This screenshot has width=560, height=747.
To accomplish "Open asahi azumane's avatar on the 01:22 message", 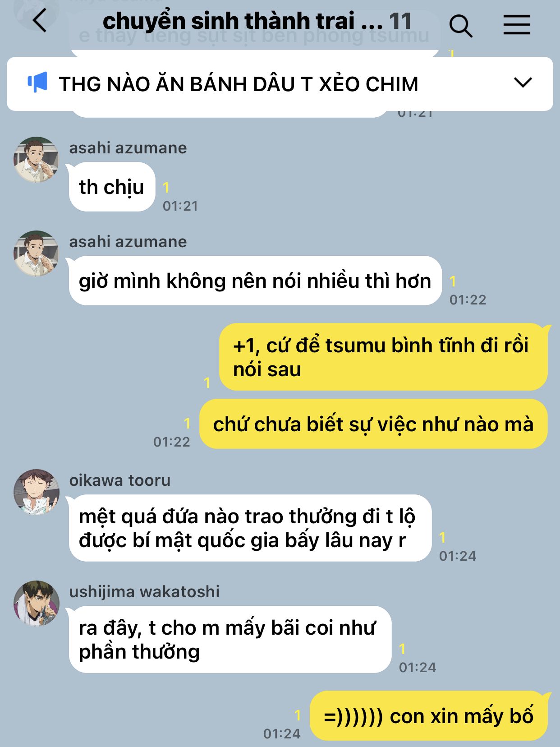I will pos(36,254).
